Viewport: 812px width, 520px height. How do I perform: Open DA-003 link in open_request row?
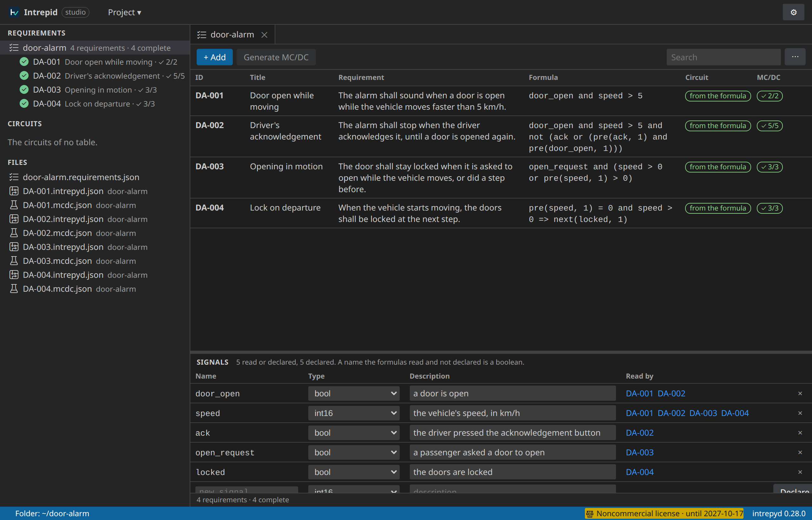pos(639,452)
